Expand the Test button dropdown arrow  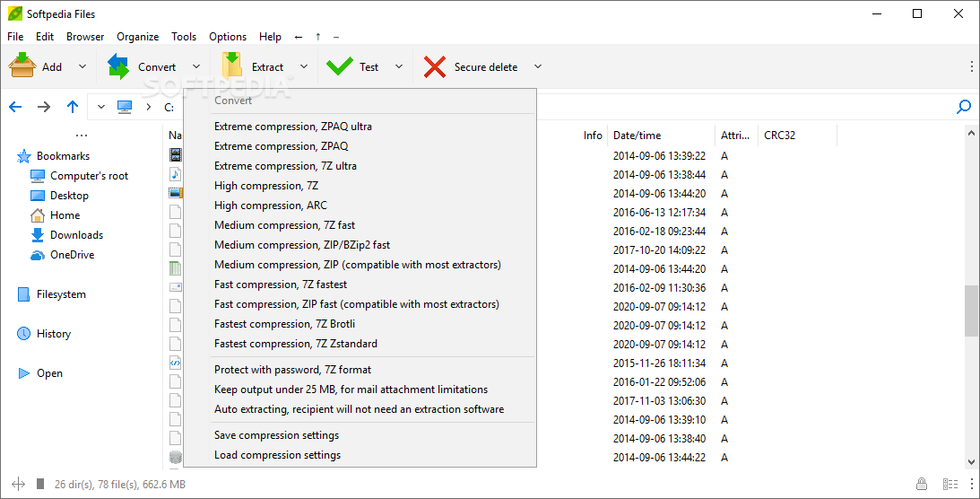click(x=399, y=66)
